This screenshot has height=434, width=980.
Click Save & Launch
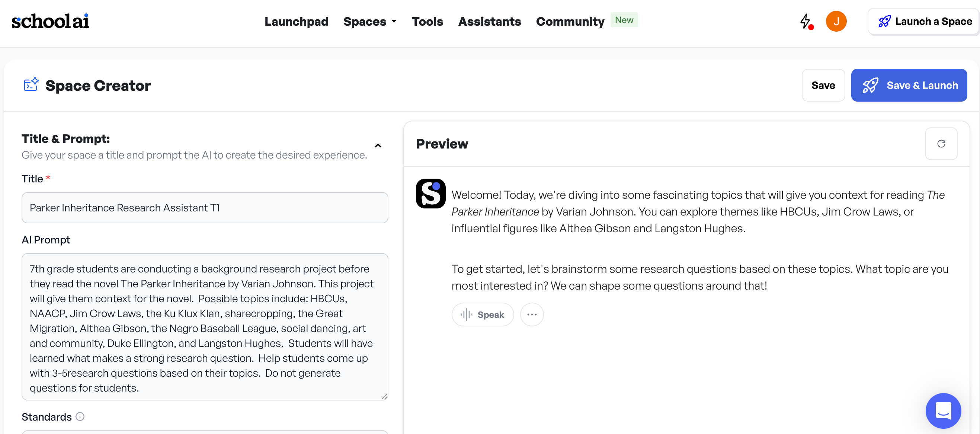click(909, 85)
